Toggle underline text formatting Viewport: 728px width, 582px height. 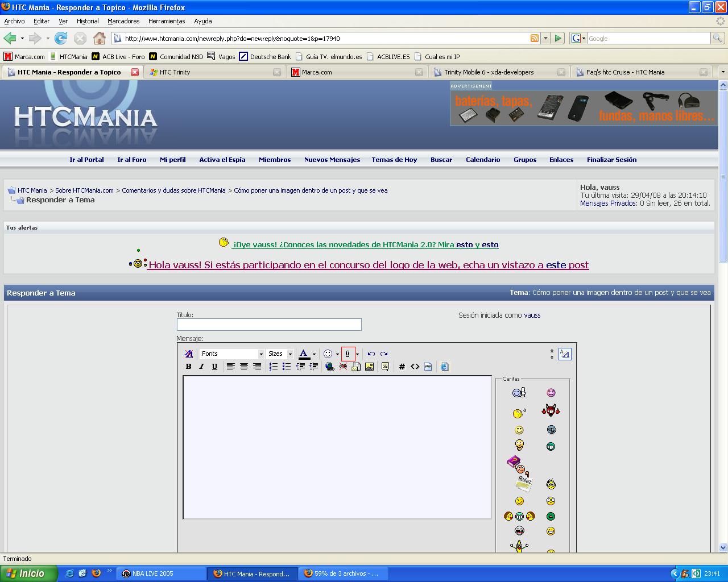pos(214,367)
